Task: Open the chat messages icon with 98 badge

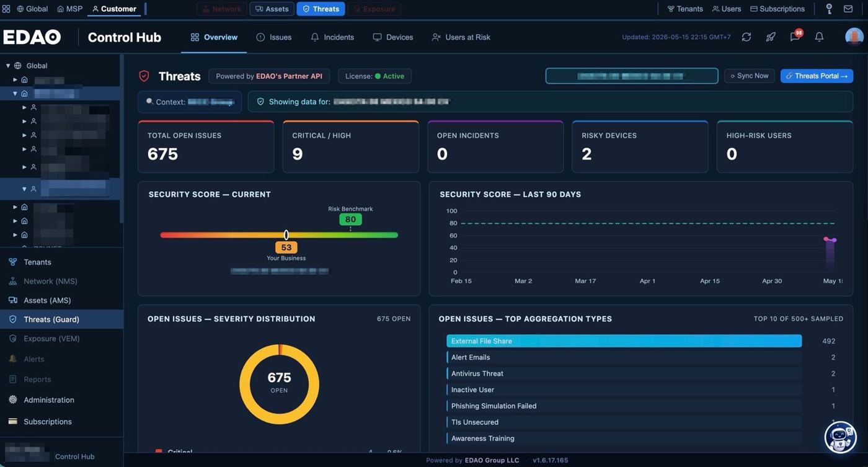Action: [795, 37]
